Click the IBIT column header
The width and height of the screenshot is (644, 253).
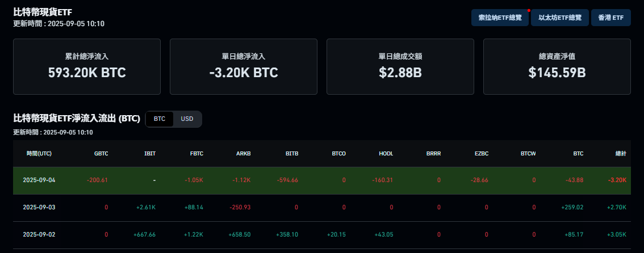pos(150,154)
